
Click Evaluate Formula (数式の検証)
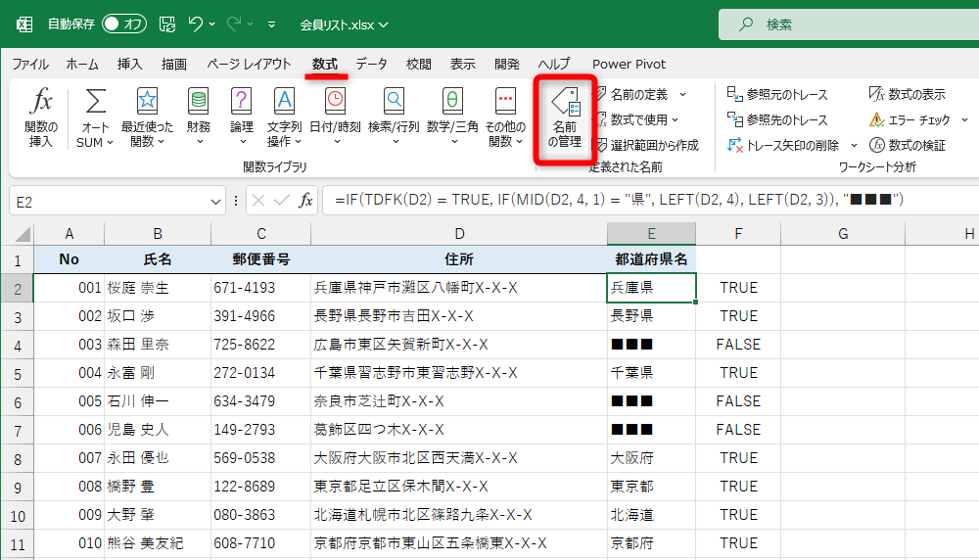click(908, 145)
